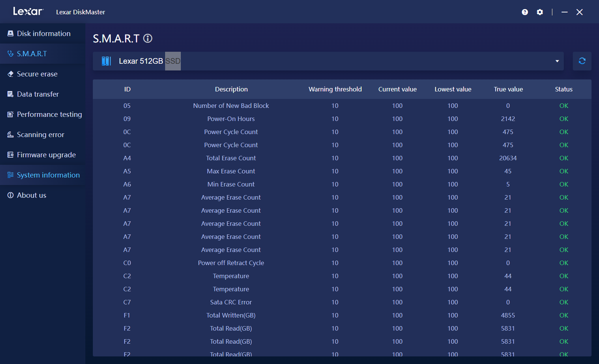
Task: Open Firmware upgrade section
Action: pyautogui.click(x=43, y=155)
